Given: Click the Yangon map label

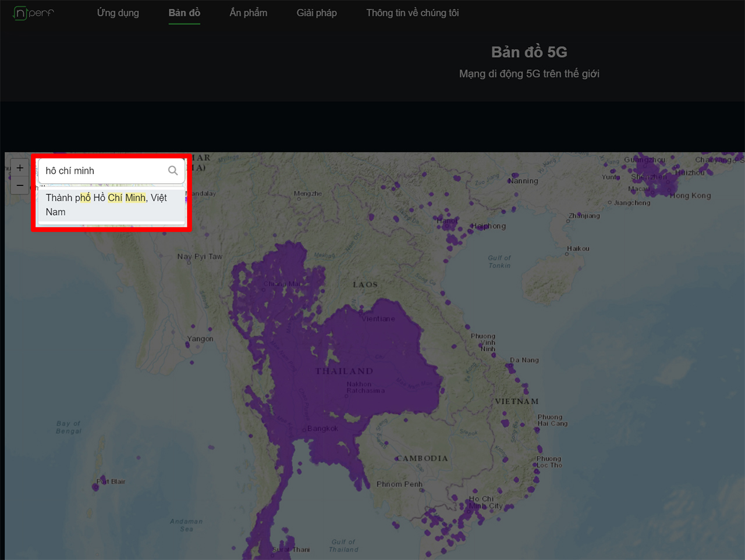Looking at the screenshot, I should (200, 338).
